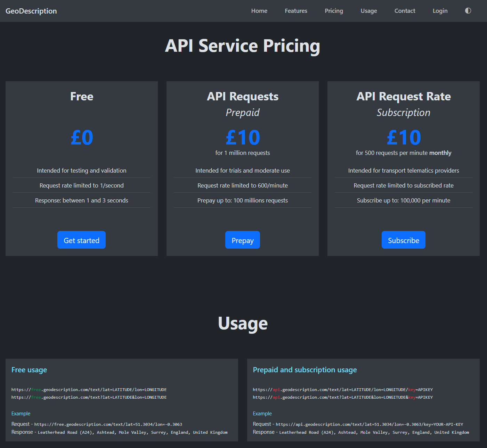Click the GeoDescription brand logo
The image size is (487, 448).
31,11
